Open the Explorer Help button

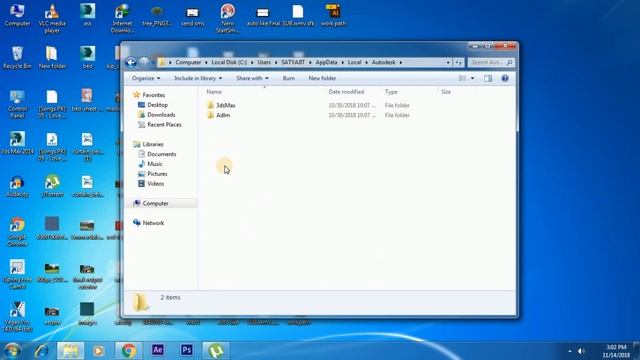pyautogui.click(x=505, y=78)
